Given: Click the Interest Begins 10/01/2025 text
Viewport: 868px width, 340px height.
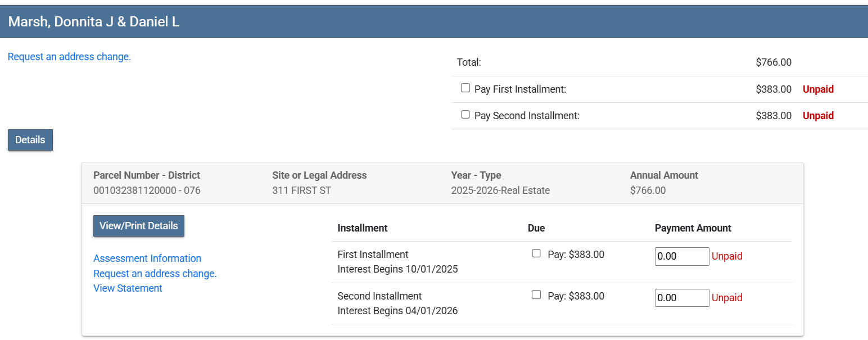Looking at the screenshot, I should point(397,269).
